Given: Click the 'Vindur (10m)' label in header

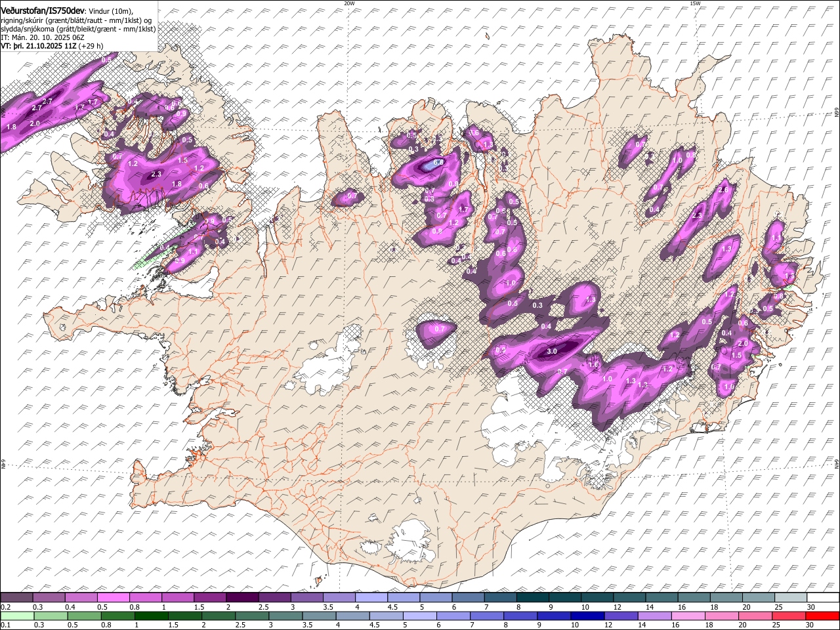Looking at the screenshot, I should (x=110, y=11).
